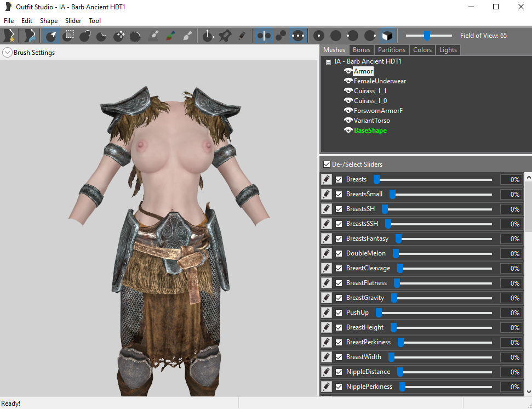Select the Weight paint brush tool

(x=153, y=36)
